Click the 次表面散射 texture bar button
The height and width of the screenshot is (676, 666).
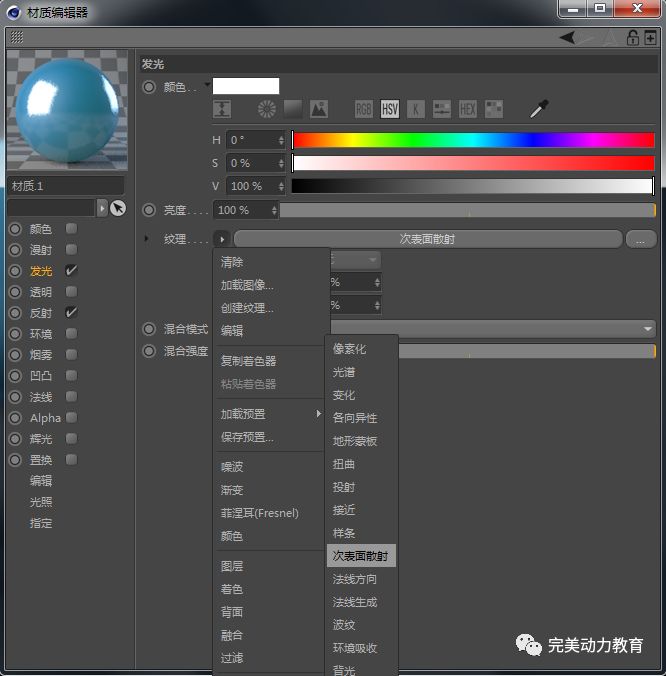427,239
